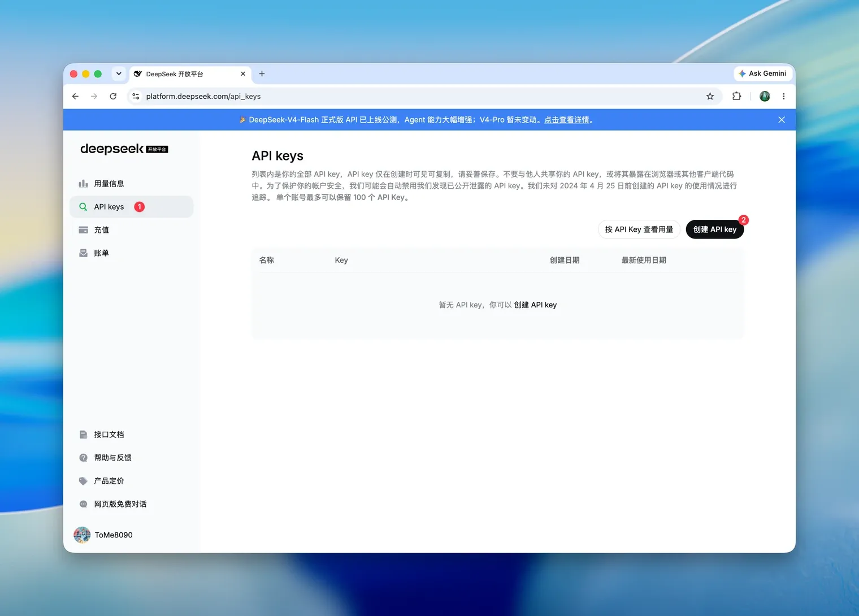
Task: Click the black 创建 API key button
Action: 715,229
